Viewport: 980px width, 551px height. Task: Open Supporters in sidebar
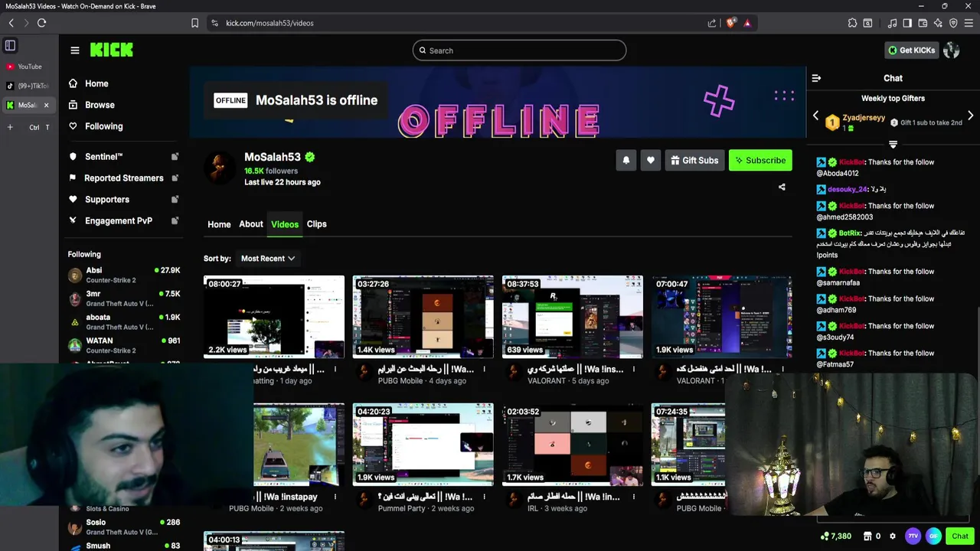(x=123, y=199)
